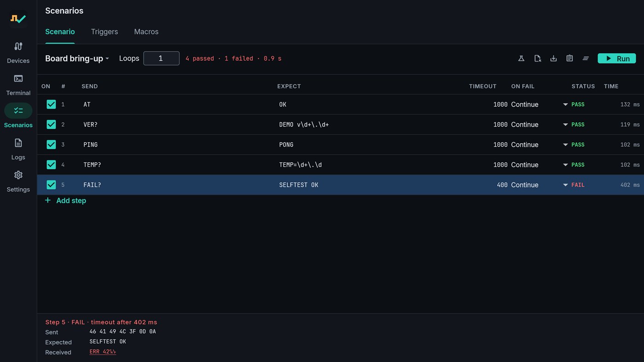The height and width of the screenshot is (362, 644).
Task: Open On Fail dropdown for FAIL? step
Action: tap(540, 185)
